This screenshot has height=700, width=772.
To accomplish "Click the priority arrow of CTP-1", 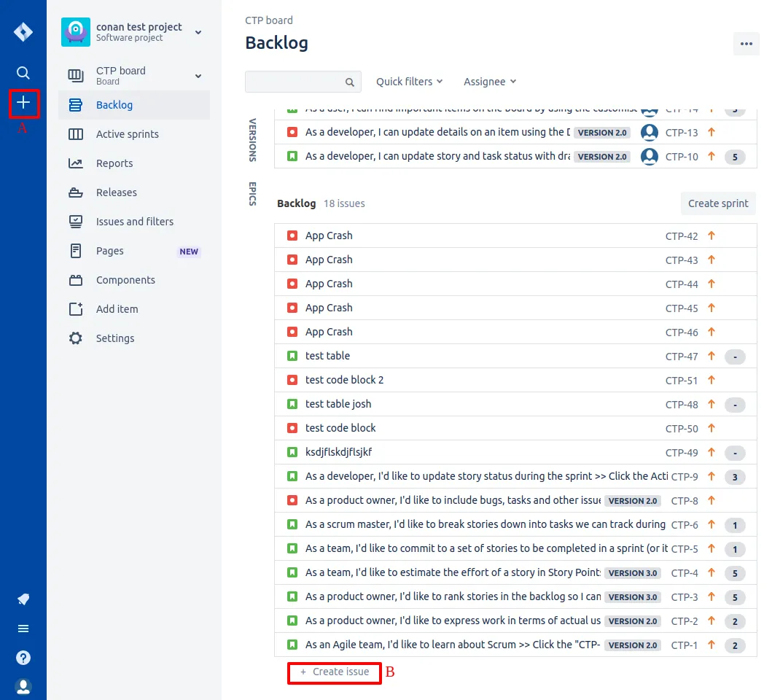I will tap(711, 645).
